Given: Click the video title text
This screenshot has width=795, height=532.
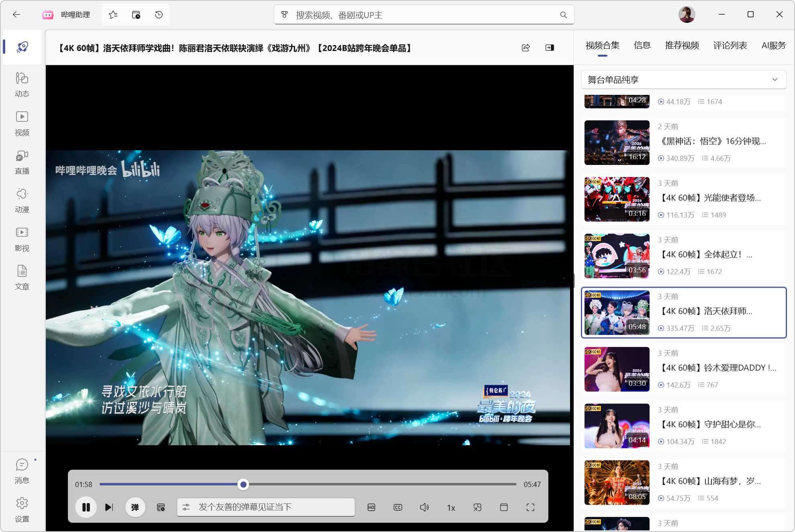Looking at the screenshot, I should [235, 48].
